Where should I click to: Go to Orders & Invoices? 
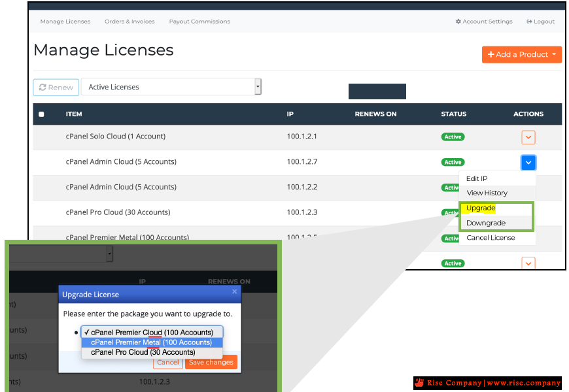pos(129,22)
